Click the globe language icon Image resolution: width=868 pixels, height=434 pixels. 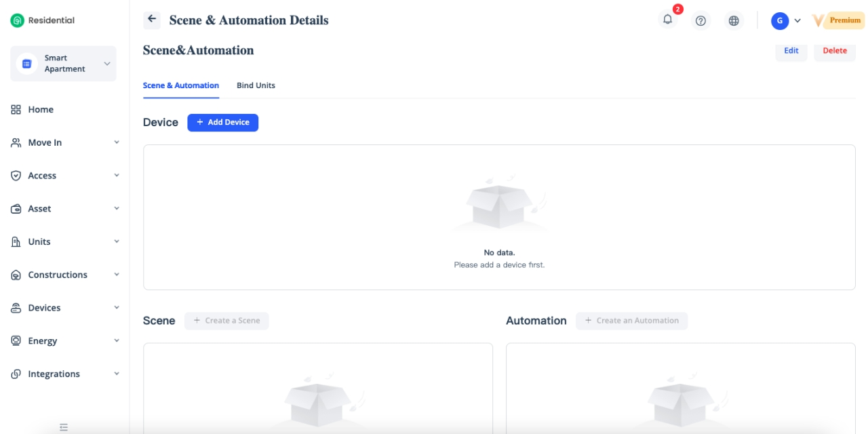point(733,20)
